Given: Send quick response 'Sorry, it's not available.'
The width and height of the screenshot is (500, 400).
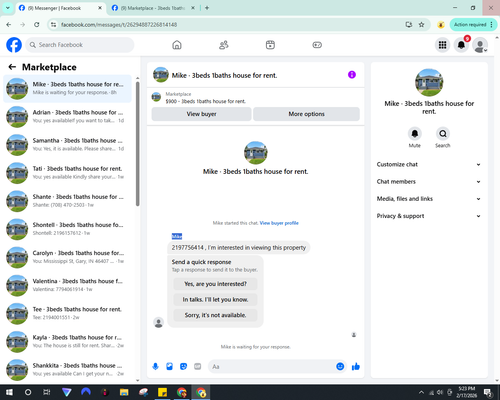Looking at the screenshot, I should point(215,315).
